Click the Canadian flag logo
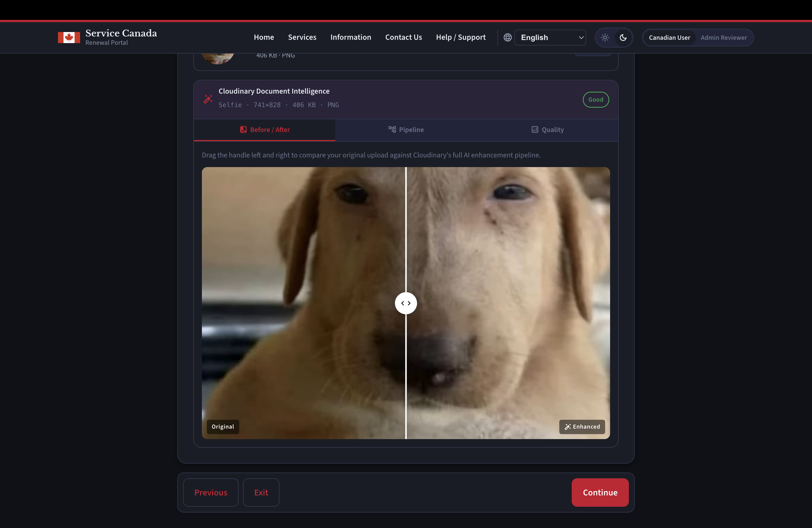 click(x=69, y=38)
